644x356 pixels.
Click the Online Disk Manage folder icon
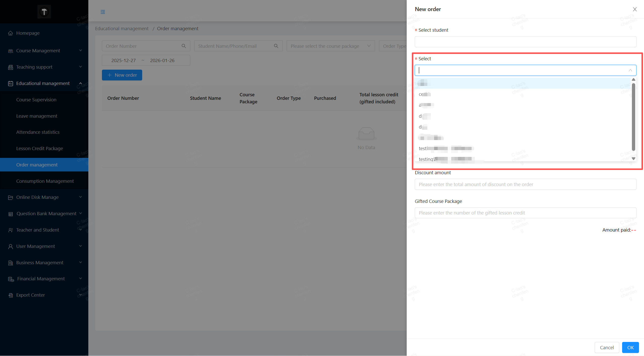(10, 197)
